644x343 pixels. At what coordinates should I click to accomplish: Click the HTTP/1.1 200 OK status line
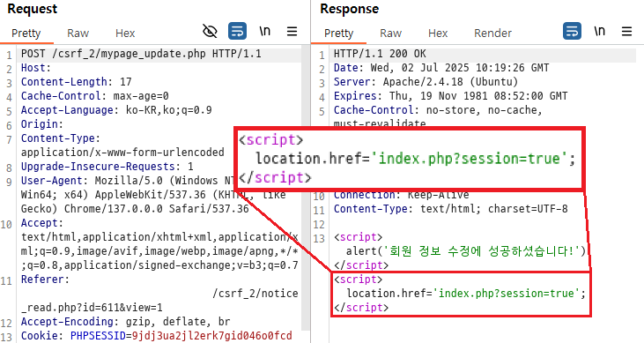click(x=380, y=54)
